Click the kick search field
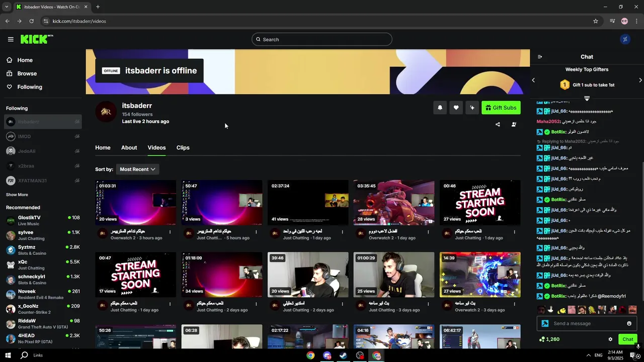 pyautogui.click(x=322, y=39)
